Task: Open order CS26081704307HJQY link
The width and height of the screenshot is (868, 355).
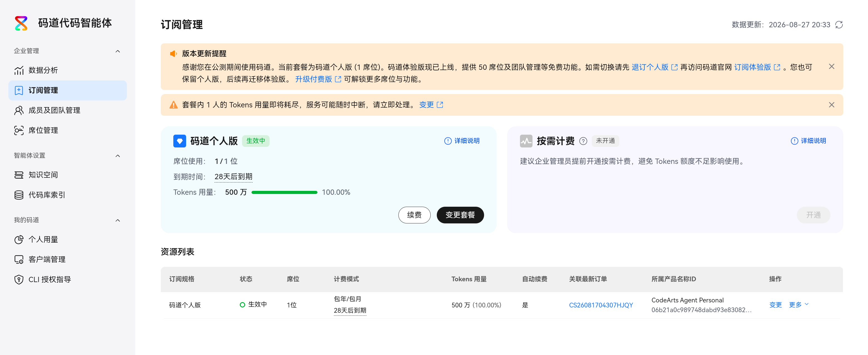Action: click(x=601, y=305)
